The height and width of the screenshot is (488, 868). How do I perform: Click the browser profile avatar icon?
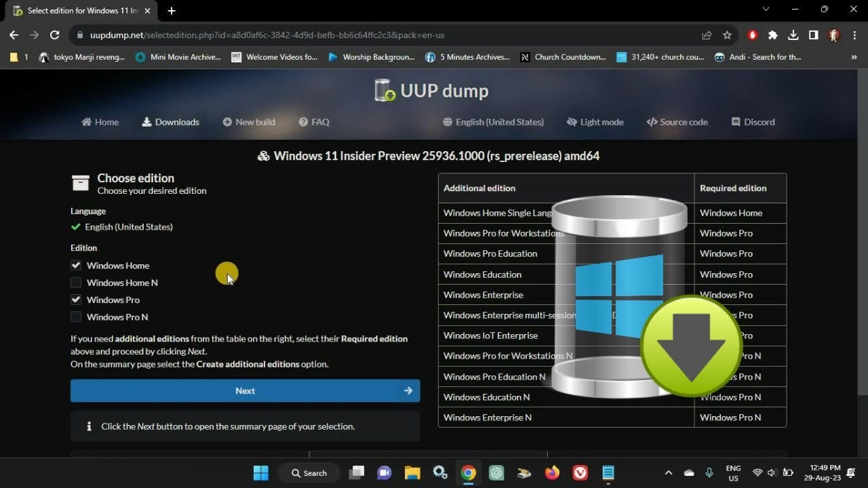tap(833, 35)
